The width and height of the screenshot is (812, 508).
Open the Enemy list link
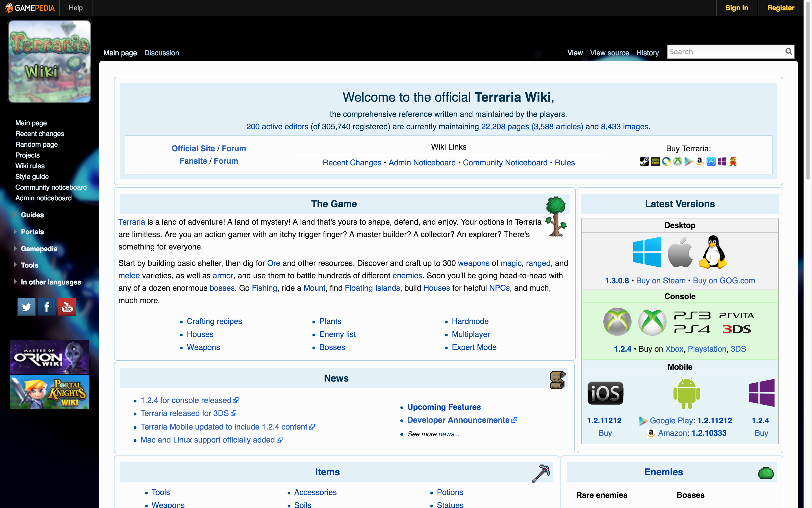point(337,334)
